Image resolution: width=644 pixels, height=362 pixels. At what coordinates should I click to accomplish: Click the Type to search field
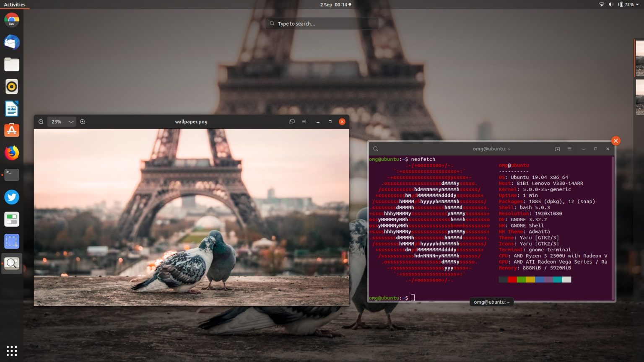coord(322,23)
